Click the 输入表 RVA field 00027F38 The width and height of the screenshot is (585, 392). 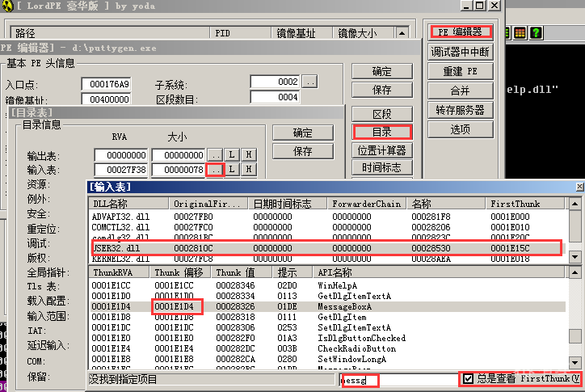coord(121,170)
